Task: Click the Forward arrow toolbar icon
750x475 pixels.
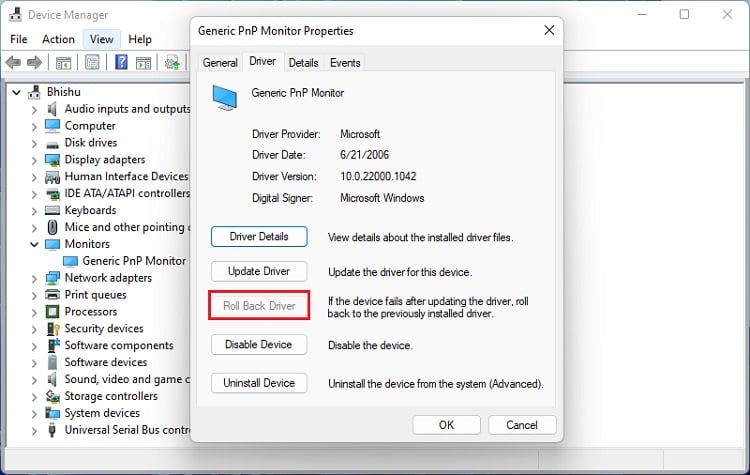Action: pyautogui.click(x=34, y=62)
